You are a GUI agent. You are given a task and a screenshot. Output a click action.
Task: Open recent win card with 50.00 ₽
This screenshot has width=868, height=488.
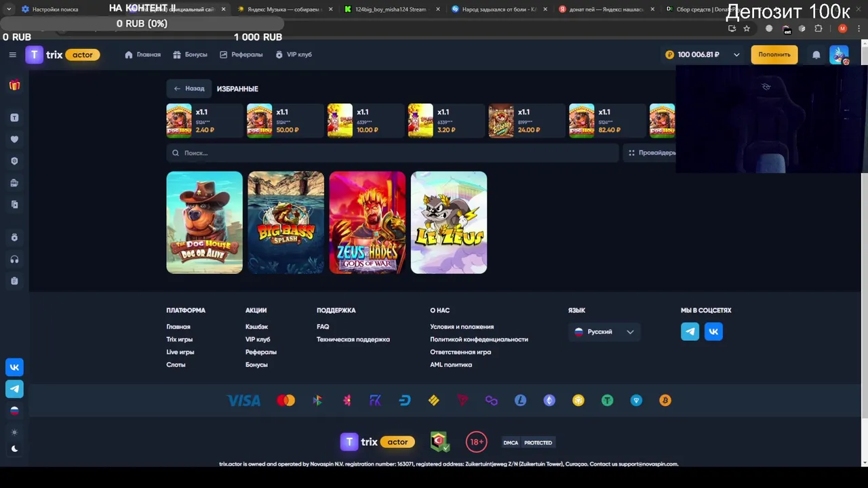point(283,121)
